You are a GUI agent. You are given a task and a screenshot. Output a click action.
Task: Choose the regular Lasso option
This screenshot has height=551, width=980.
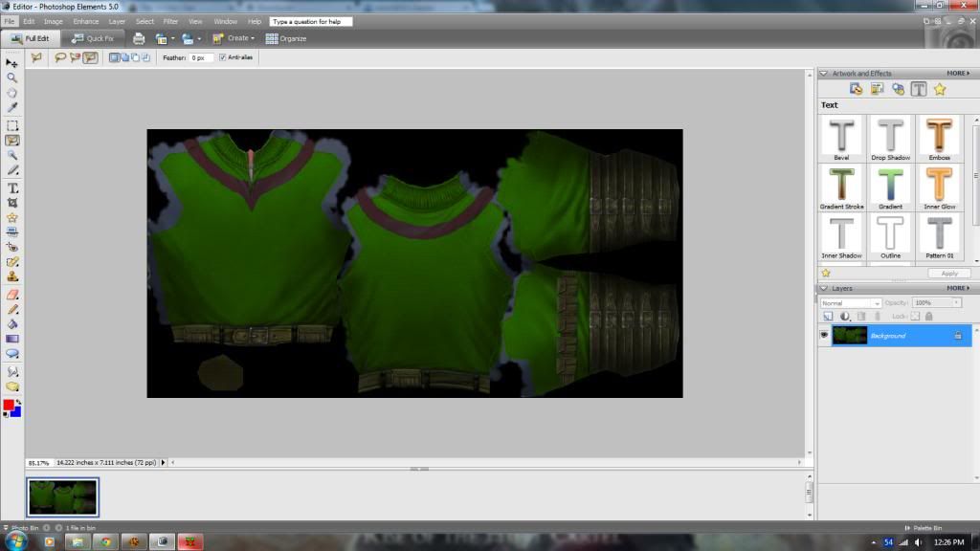coord(60,57)
